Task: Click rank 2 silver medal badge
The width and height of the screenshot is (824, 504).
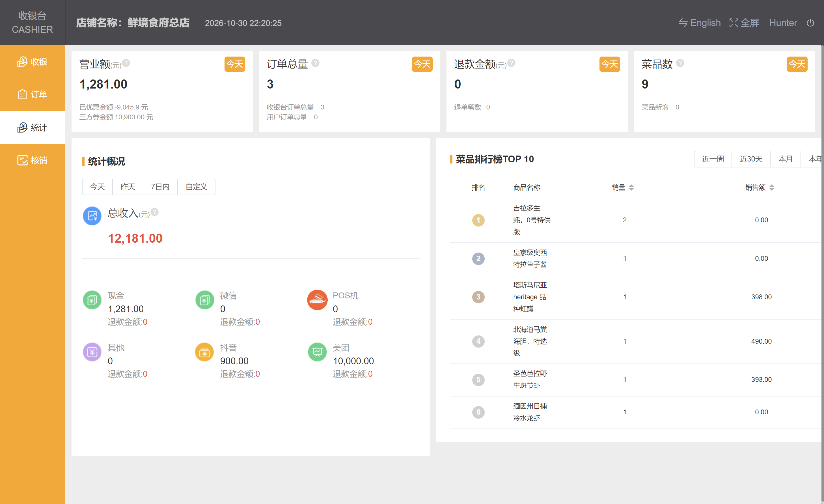Action: coord(478,259)
